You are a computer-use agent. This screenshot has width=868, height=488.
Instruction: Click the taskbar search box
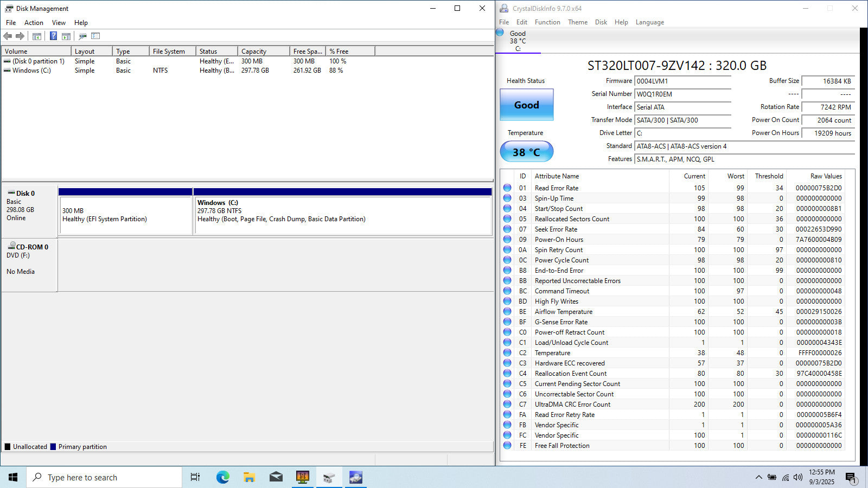104,477
